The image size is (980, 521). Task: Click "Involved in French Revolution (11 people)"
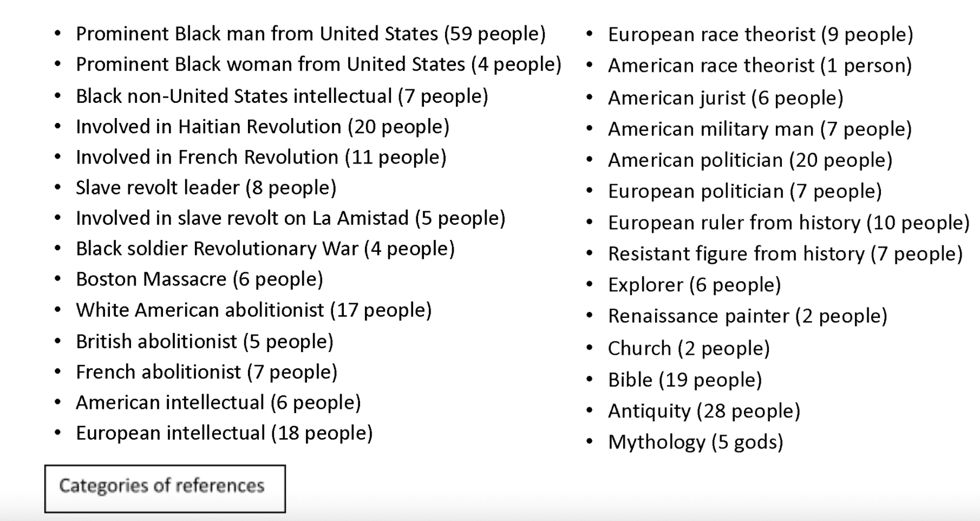click(x=261, y=158)
